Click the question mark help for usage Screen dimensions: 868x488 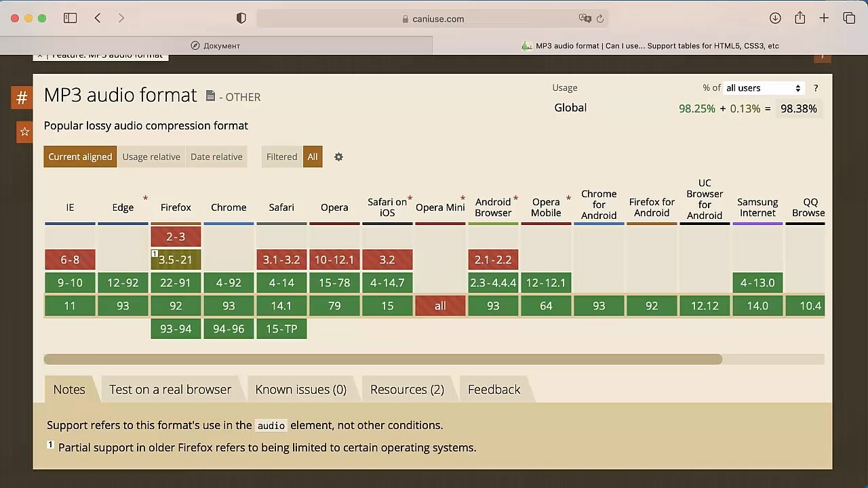[816, 88]
